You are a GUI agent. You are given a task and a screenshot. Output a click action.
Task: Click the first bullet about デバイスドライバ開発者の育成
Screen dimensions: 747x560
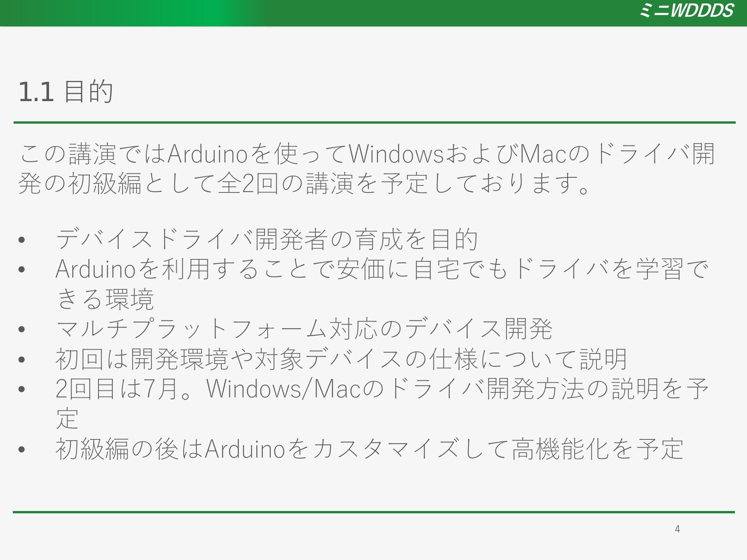tap(267, 239)
